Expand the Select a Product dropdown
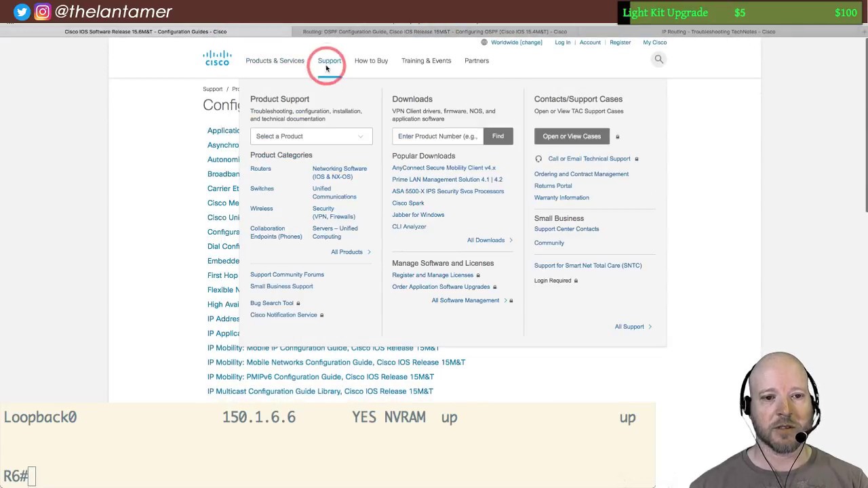 [311, 136]
